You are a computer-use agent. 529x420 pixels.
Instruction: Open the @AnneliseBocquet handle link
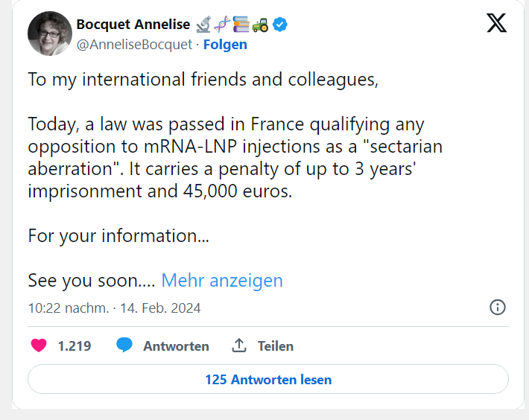[134, 45]
